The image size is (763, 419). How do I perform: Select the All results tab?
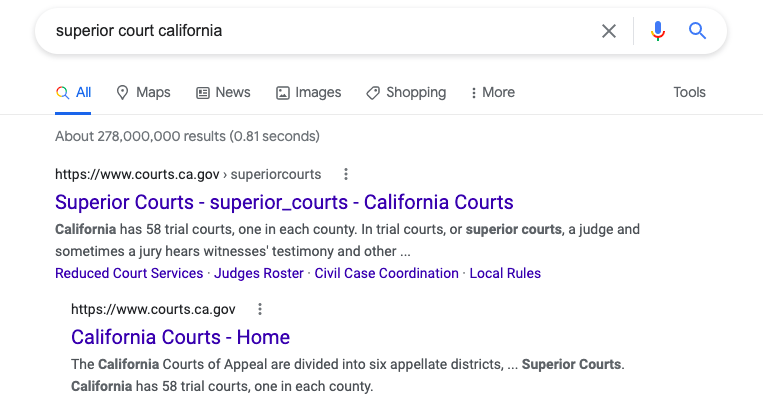click(x=73, y=92)
